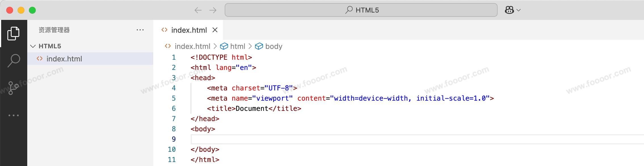Click the HTML5 command center search box
Viewport: 644px width, 166px height.
(x=361, y=10)
